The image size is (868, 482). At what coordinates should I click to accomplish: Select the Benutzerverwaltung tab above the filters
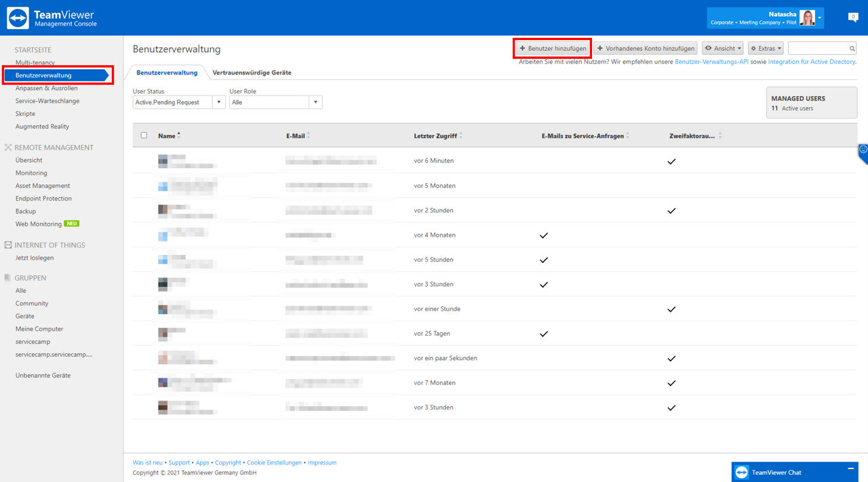[167, 73]
